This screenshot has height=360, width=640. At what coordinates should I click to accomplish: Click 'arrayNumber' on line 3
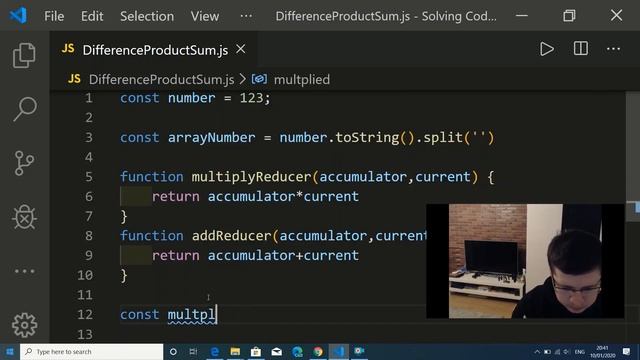point(211,138)
